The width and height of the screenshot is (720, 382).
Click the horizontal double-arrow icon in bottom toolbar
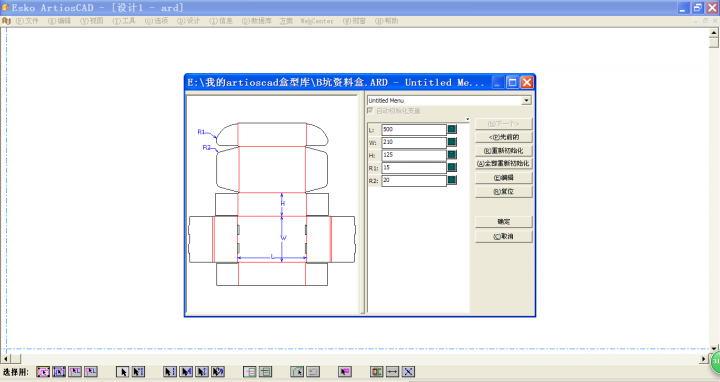(x=393, y=371)
